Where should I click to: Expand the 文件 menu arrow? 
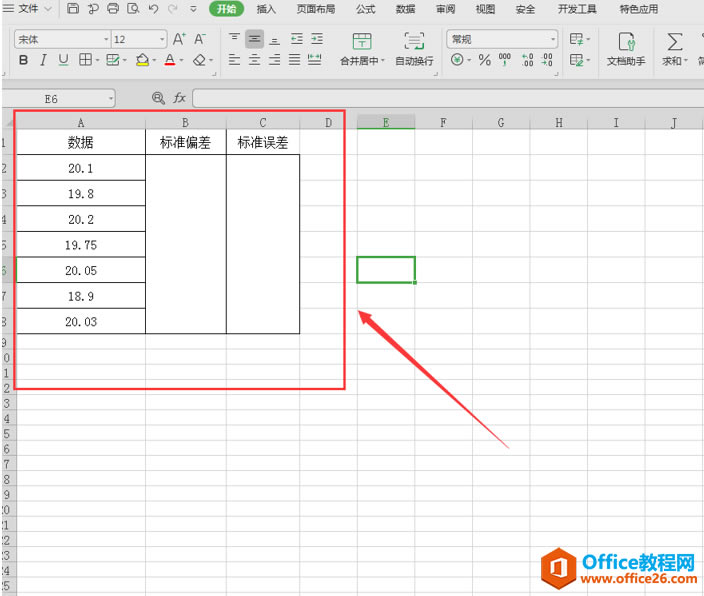pyautogui.click(x=48, y=9)
